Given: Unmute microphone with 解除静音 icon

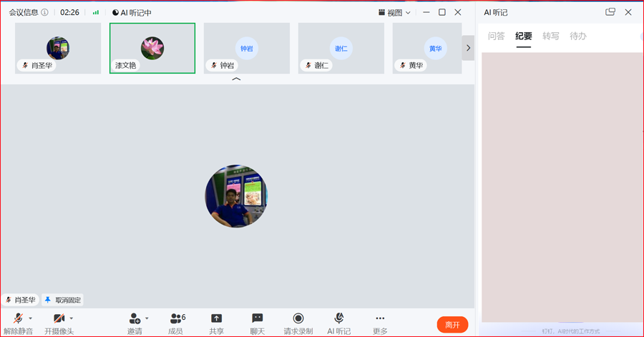Looking at the screenshot, I should coord(18,318).
